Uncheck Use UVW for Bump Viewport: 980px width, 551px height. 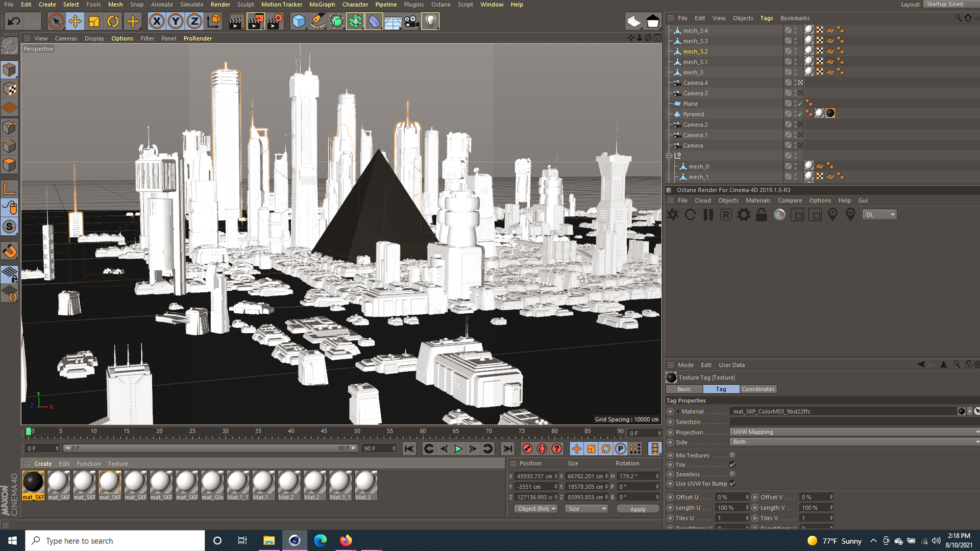point(733,483)
